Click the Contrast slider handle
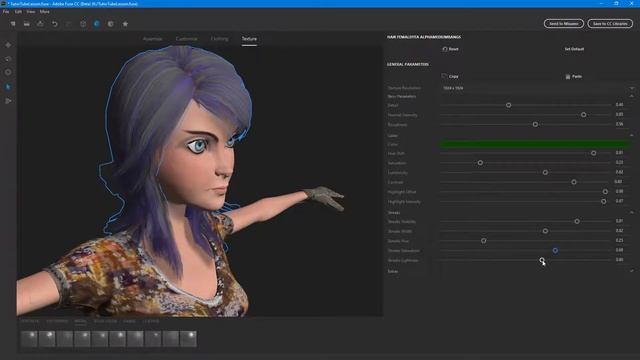The height and width of the screenshot is (360, 640). point(574,182)
